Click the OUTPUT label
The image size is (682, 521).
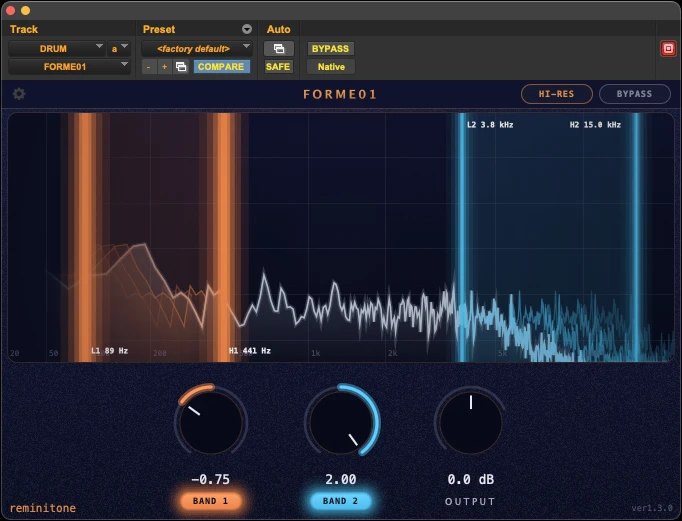470,501
